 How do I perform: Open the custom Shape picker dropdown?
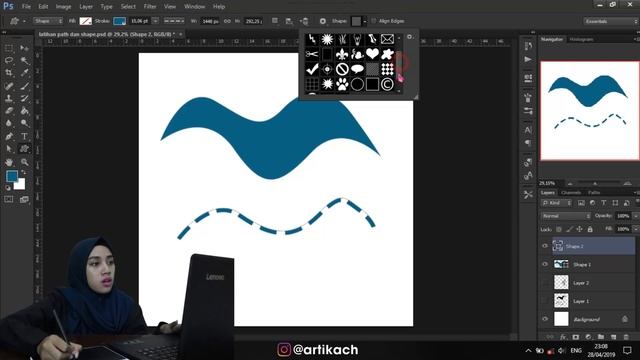point(364,21)
